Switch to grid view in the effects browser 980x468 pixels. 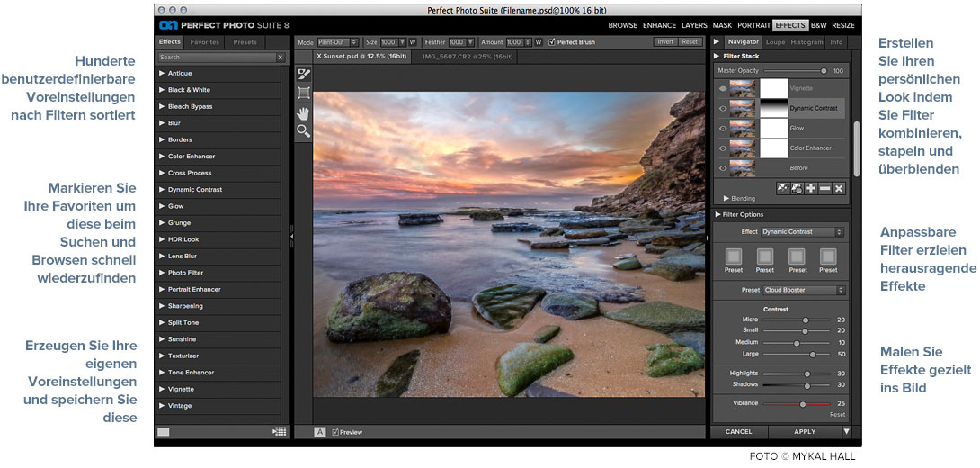click(280, 432)
